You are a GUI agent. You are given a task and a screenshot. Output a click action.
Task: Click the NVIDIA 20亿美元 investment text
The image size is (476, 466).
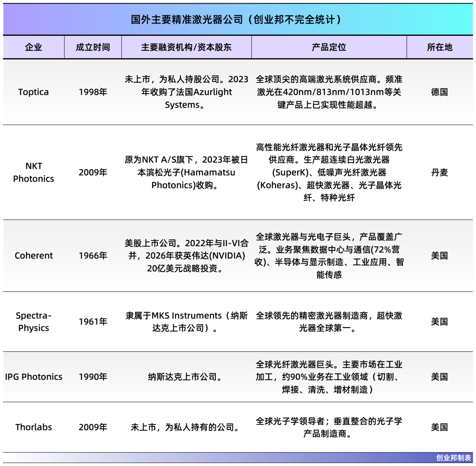(186, 256)
